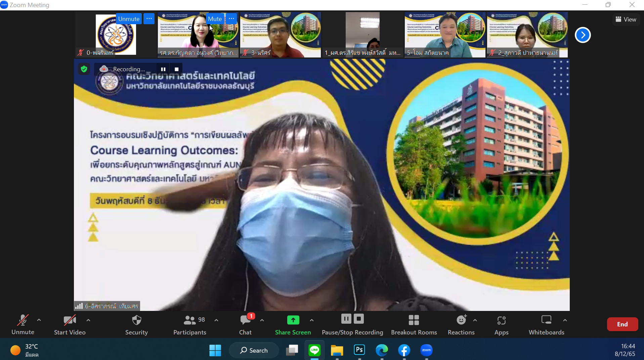
Task: Expand share options arrow beside Share Screen
Action: pos(312,320)
